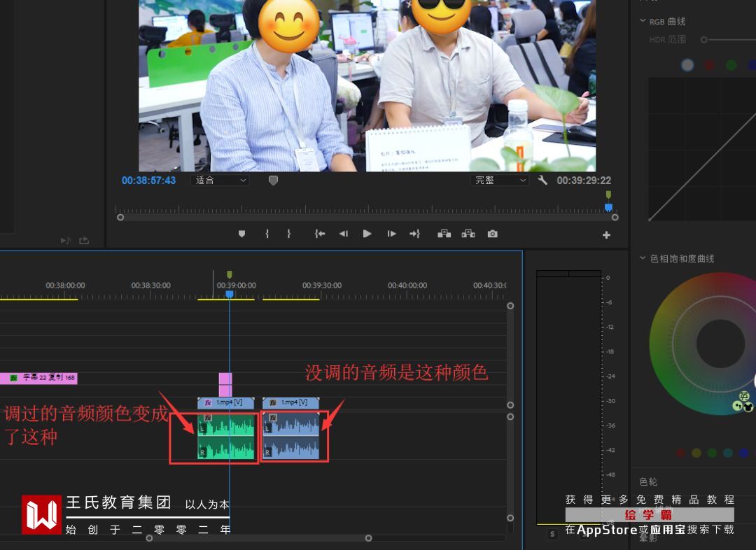Image resolution: width=756 pixels, height=550 pixels.
Task: Click the Play button in the program monitor
Action: pyautogui.click(x=367, y=234)
